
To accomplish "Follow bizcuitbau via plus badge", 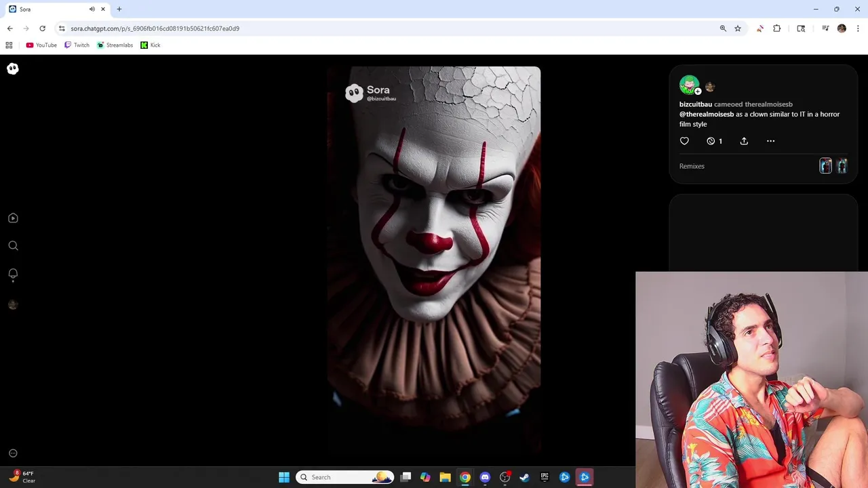I will (x=698, y=91).
